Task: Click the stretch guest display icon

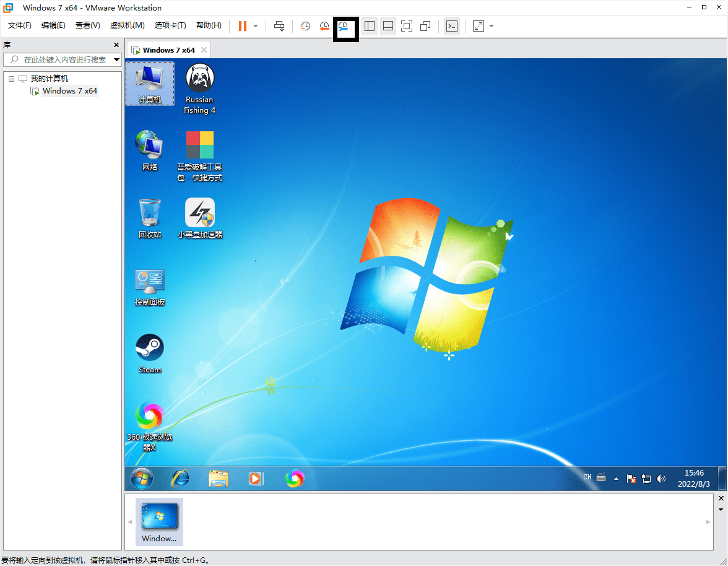Action: click(x=478, y=26)
